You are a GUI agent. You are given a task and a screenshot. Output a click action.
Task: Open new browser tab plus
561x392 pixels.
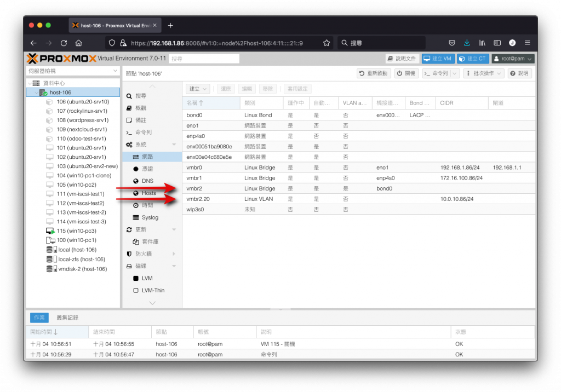[170, 25]
